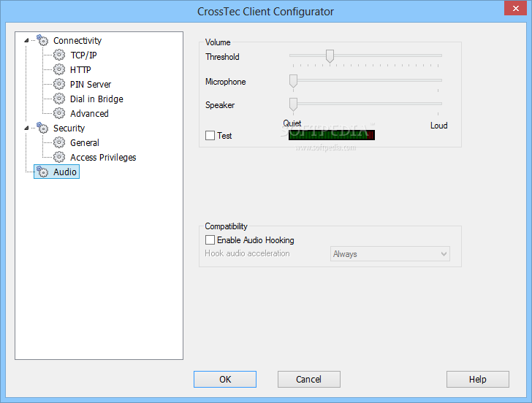The height and width of the screenshot is (403, 532).
Task: Open Help for the configurator
Action: coord(478,379)
